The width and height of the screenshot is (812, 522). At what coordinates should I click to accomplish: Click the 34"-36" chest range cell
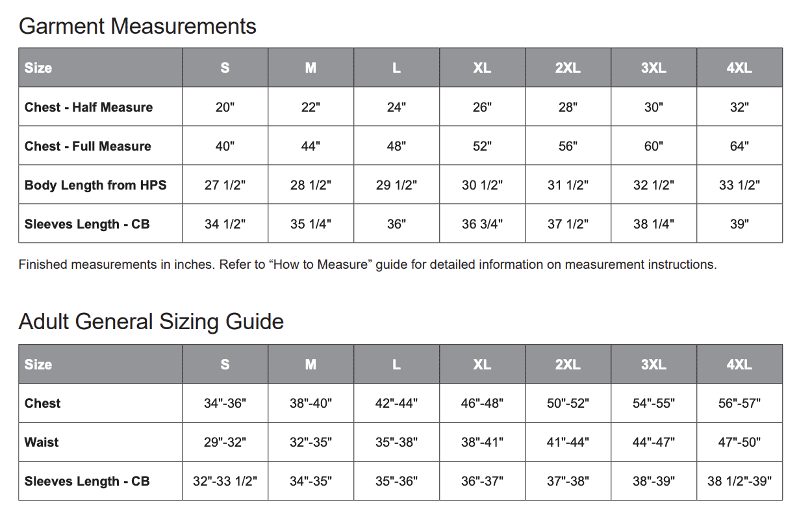tap(225, 403)
